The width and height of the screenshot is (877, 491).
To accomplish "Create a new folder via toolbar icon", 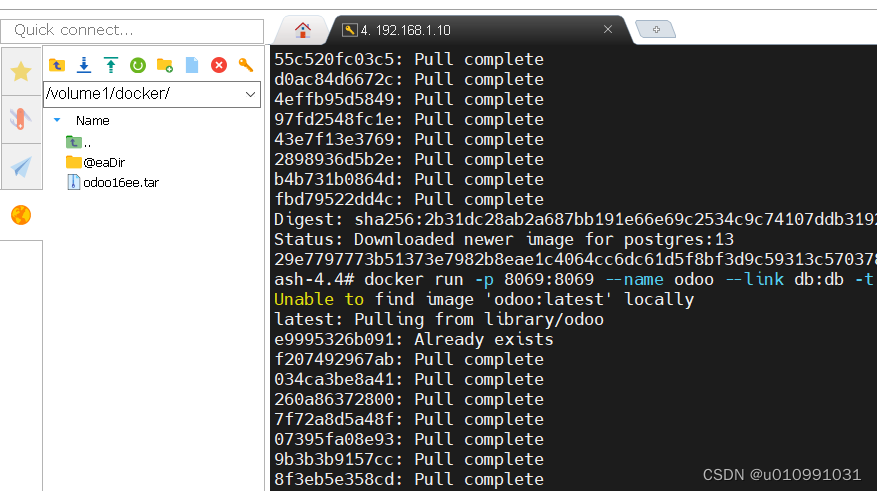I will tap(165, 65).
